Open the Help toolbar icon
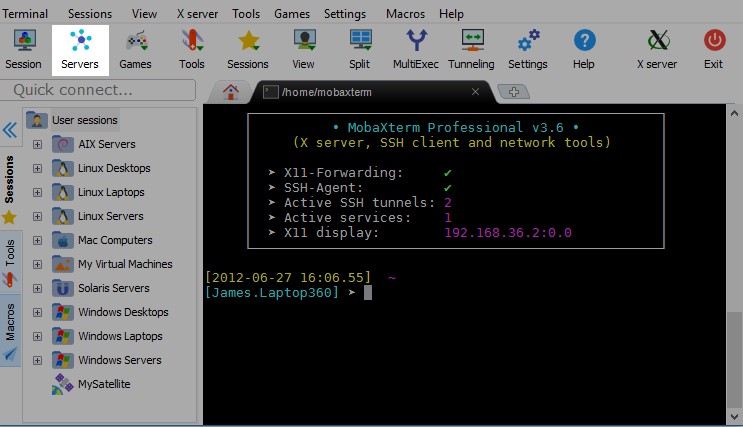This screenshot has width=743, height=427. pyautogui.click(x=584, y=50)
